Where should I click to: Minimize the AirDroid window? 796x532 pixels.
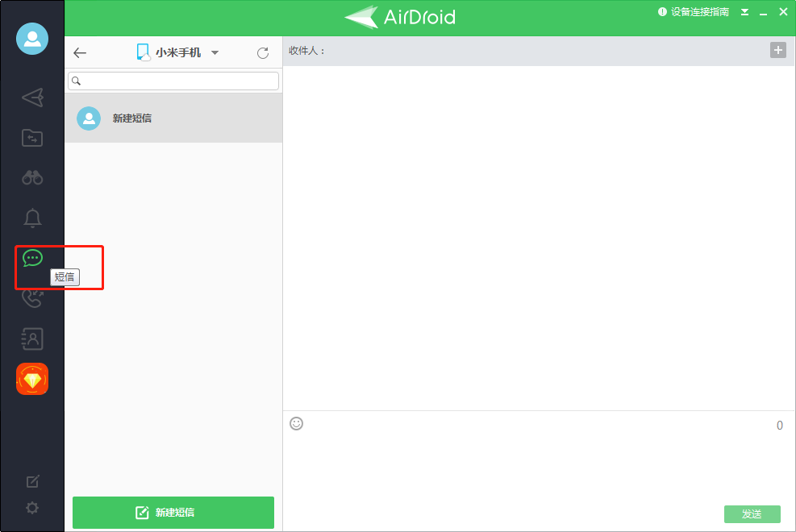click(x=763, y=13)
